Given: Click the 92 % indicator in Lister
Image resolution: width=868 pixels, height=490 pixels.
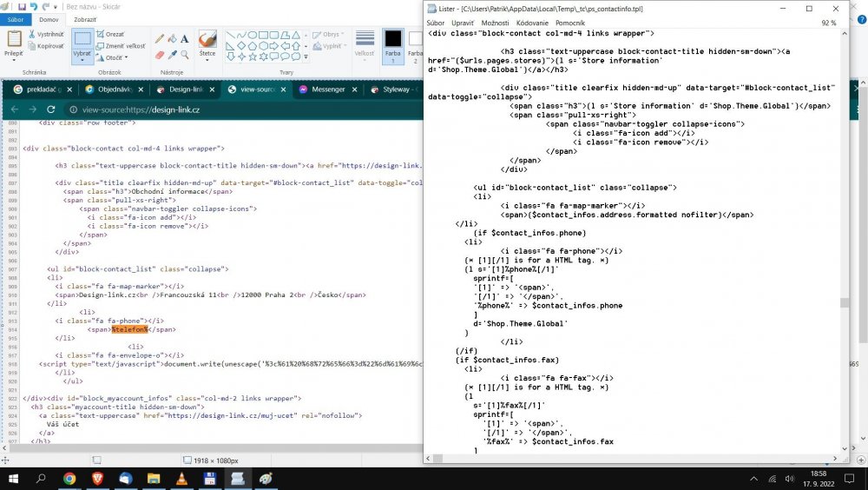Looking at the screenshot, I should coord(829,23).
